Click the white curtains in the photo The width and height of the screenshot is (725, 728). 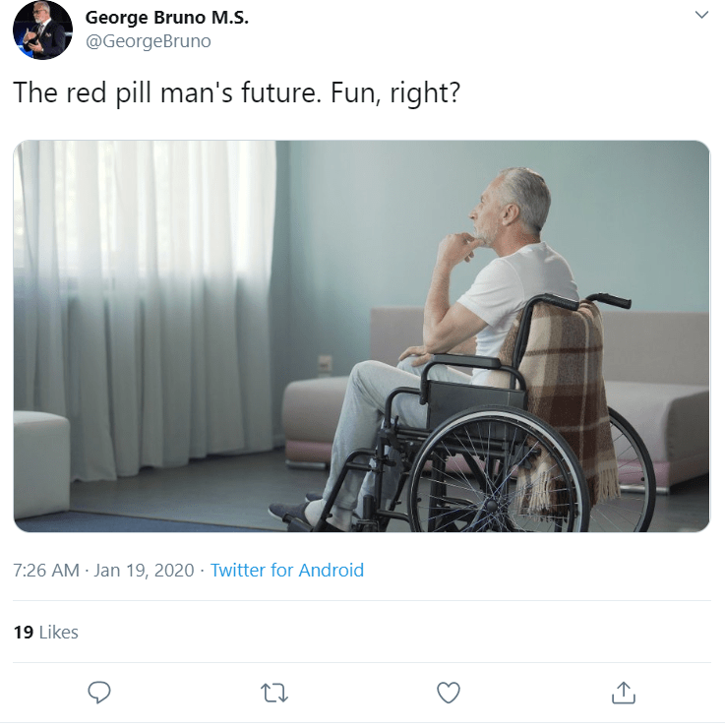[x=148, y=285]
